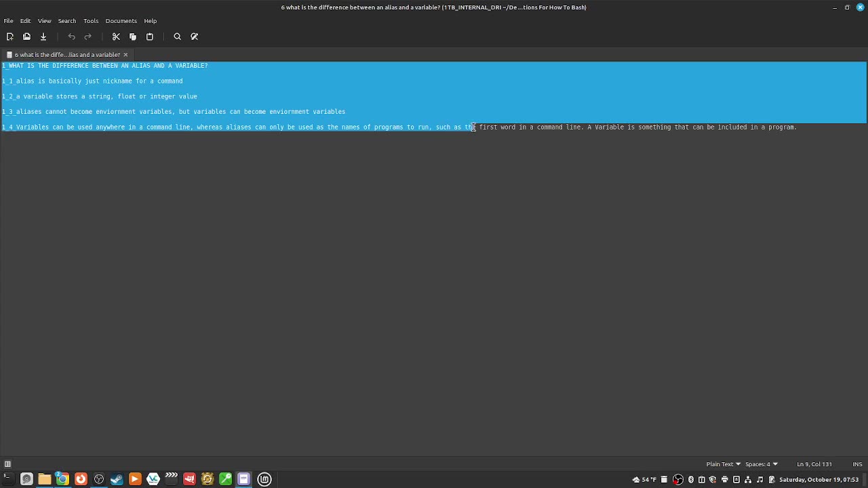Redo the last undone edit

(x=87, y=37)
